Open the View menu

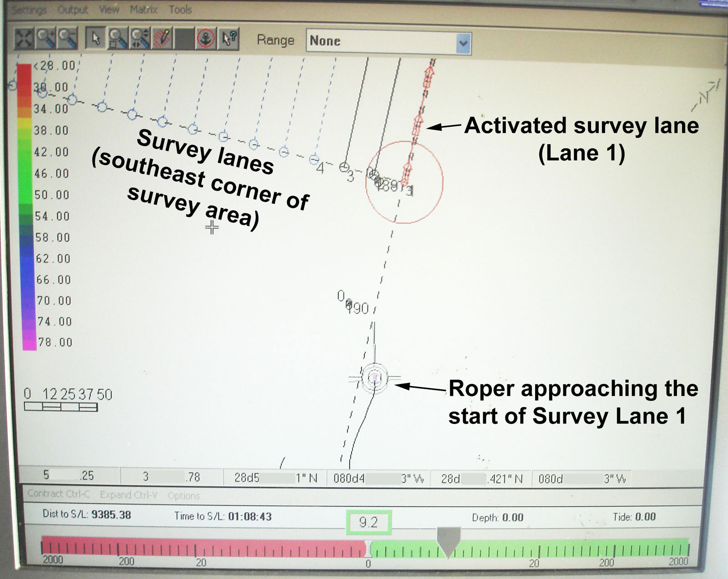(109, 10)
